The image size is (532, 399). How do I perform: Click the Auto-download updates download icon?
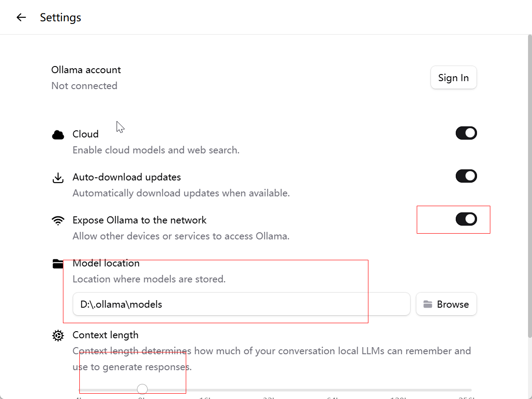click(x=58, y=177)
